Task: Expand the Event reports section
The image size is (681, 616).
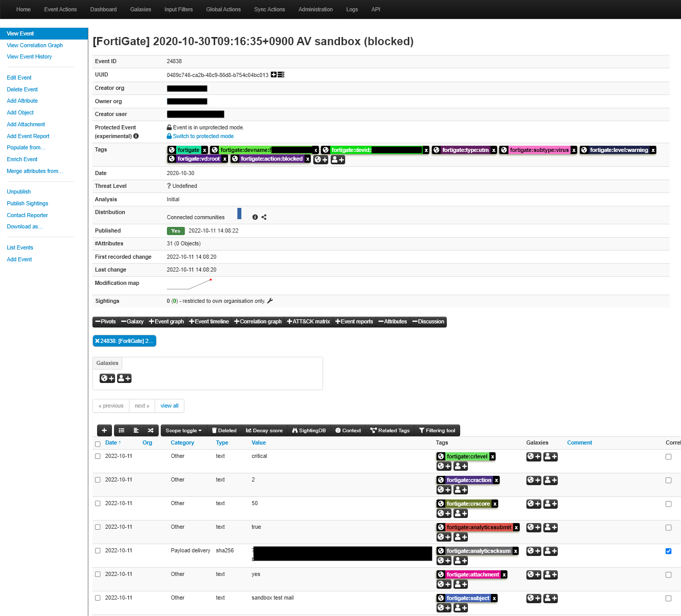Action: pyautogui.click(x=354, y=322)
